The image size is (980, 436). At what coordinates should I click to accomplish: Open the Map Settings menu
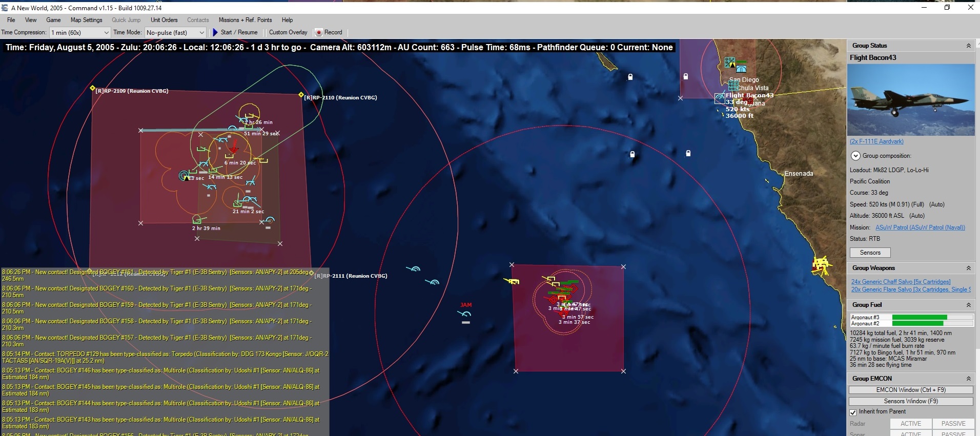point(87,20)
